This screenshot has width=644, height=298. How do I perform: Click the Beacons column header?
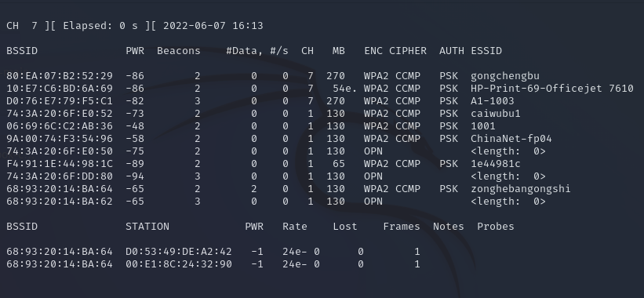pyautogui.click(x=179, y=51)
